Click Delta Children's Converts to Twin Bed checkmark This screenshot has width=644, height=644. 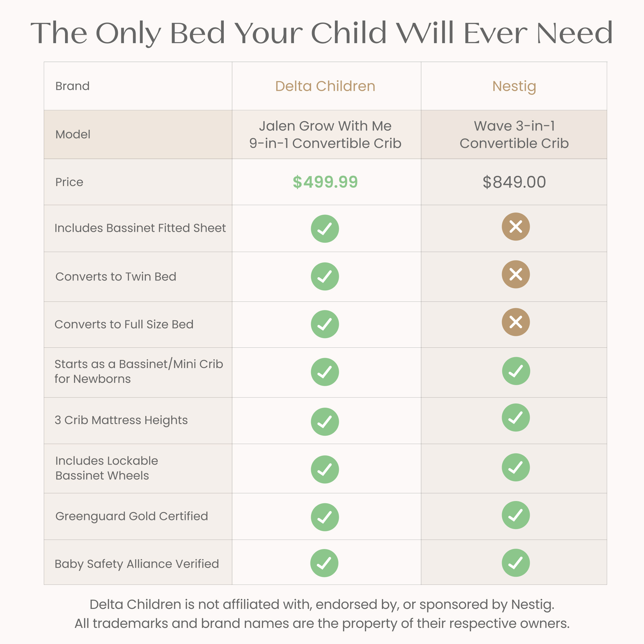(325, 276)
